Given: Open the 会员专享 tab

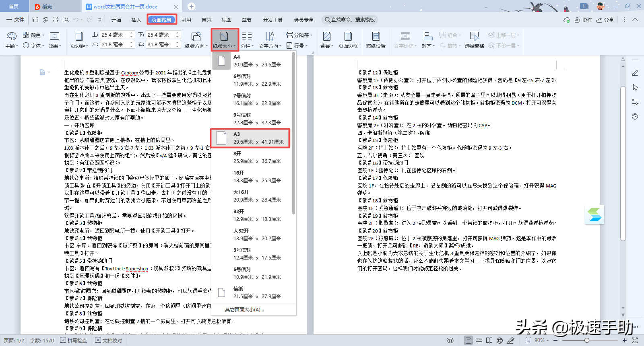Looking at the screenshot, I should [304, 20].
